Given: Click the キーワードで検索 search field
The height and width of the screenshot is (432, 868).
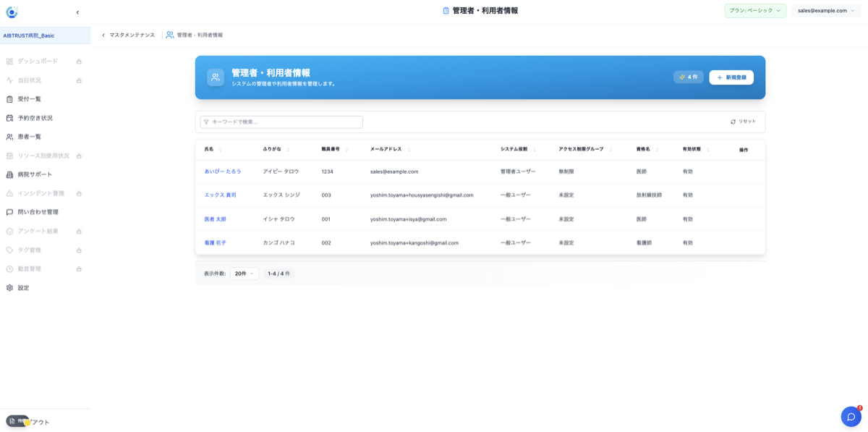Looking at the screenshot, I should click(x=281, y=121).
